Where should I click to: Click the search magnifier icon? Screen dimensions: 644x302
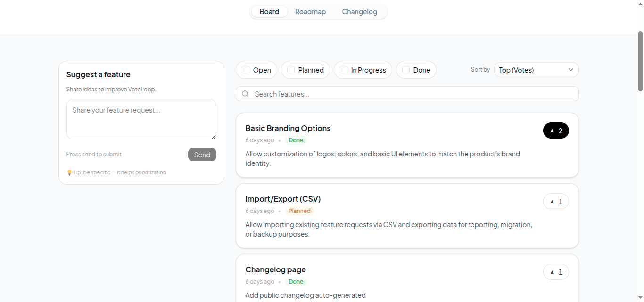tap(245, 94)
